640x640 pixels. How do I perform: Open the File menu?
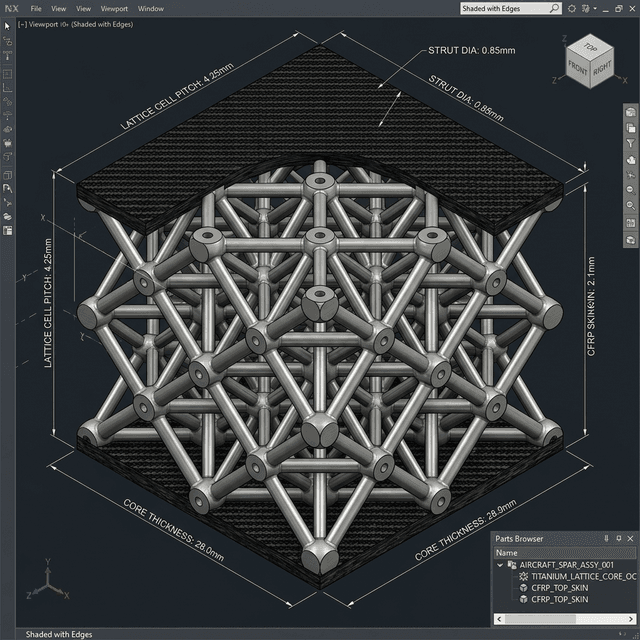pyautogui.click(x=36, y=8)
